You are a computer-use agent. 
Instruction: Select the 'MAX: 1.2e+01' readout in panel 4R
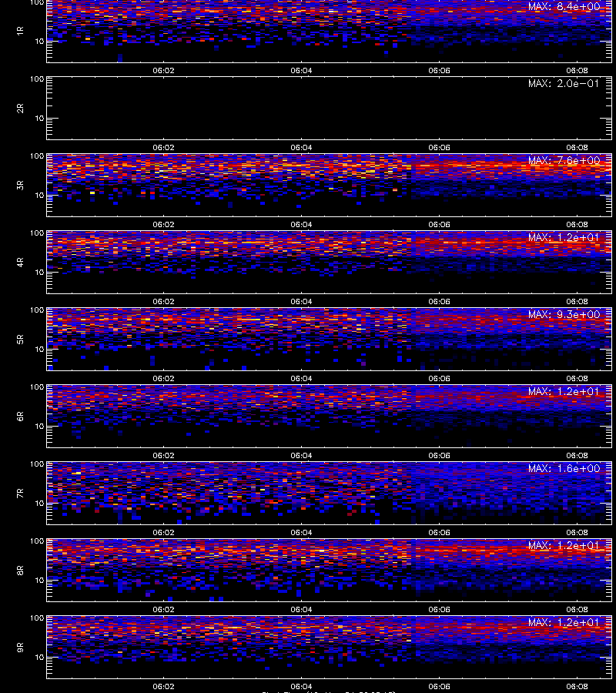pyautogui.click(x=564, y=237)
